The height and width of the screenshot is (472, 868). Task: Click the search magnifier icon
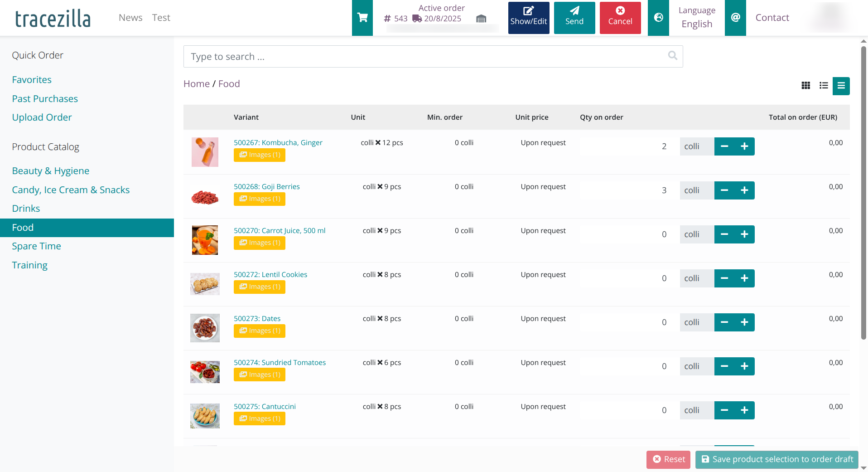coord(672,56)
